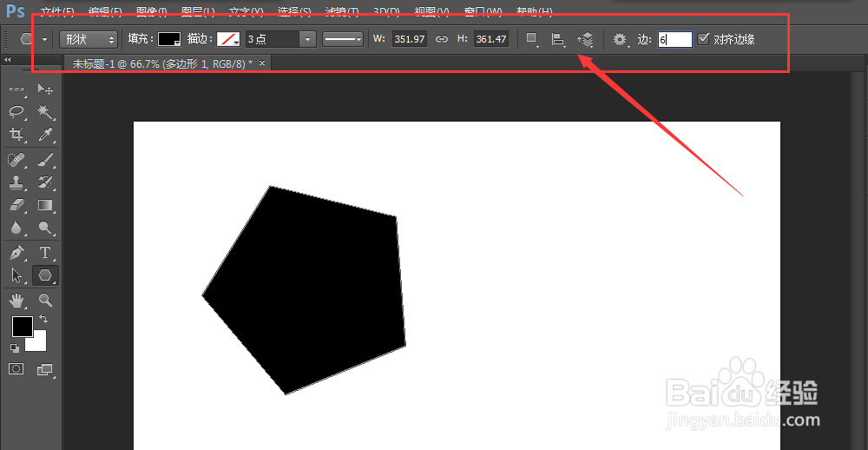Open the 文件(F) menu
The image size is (868, 450).
57,11
